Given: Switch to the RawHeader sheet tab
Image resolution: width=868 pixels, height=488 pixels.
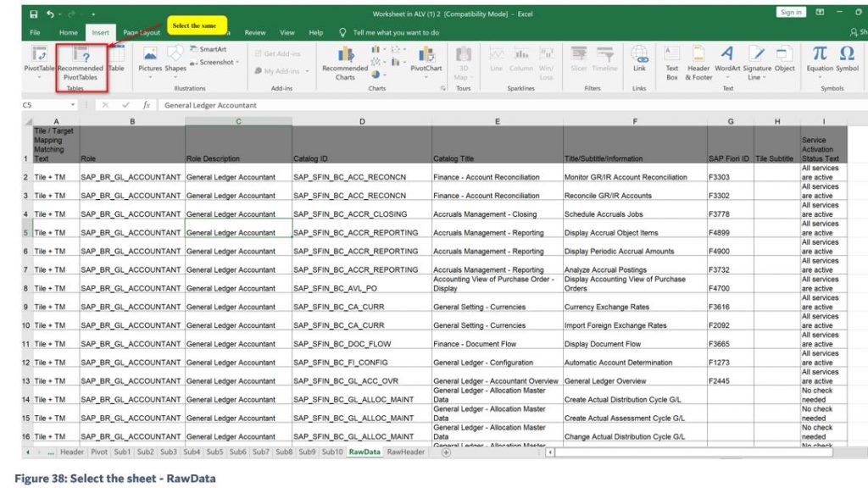Looking at the screenshot, I should [x=406, y=452].
